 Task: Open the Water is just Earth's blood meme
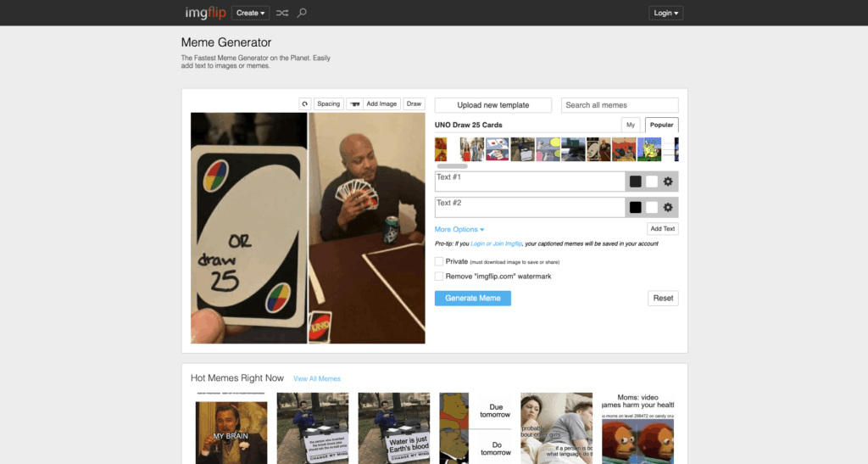click(x=394, y=428)
